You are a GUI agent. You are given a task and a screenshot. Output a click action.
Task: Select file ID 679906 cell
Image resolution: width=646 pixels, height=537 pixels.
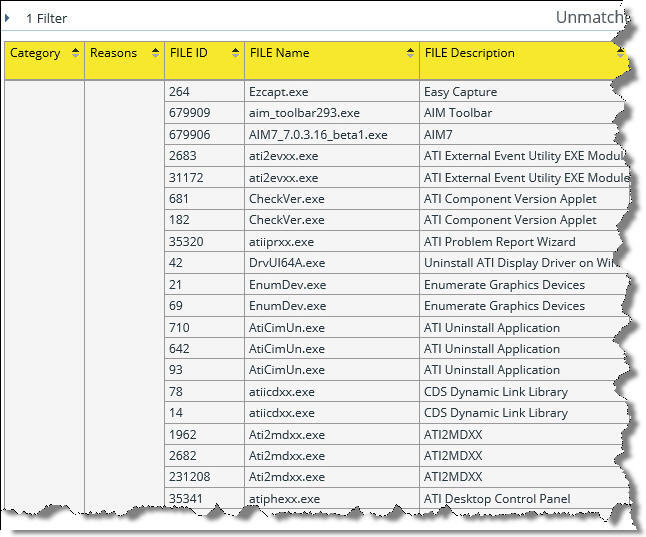204,134
